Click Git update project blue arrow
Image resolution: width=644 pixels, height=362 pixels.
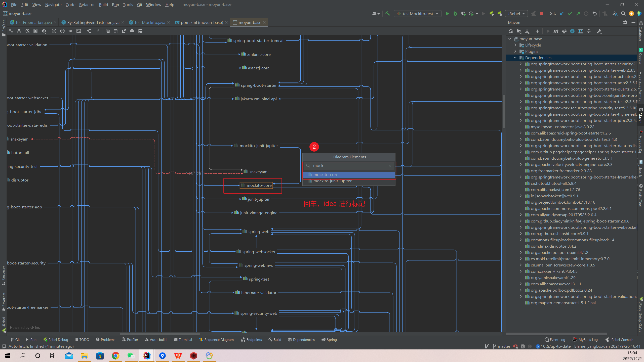(x=562, y=14)
